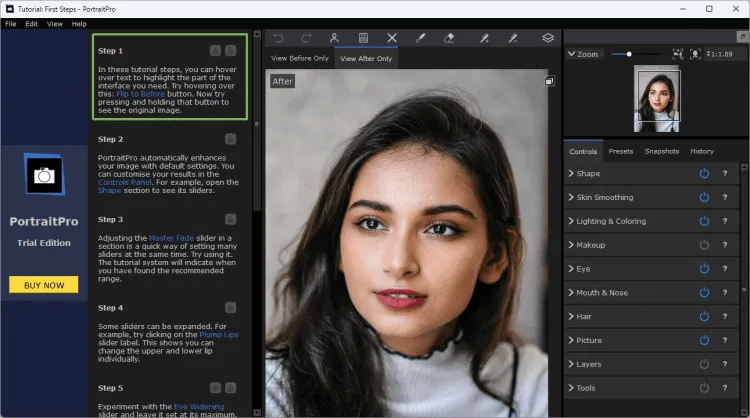Open the Edit menu
The width and height of the screenshot is (750, 418).
coord(32,23)
